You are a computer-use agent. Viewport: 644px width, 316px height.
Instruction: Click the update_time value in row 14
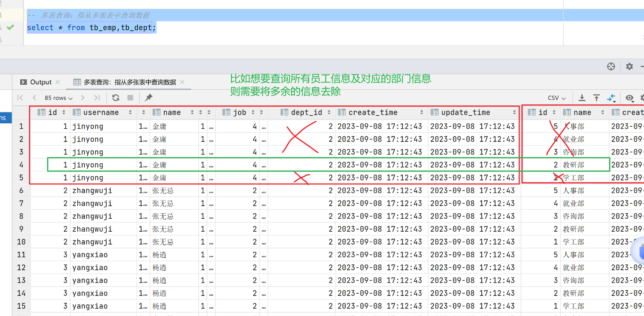(x=474, y=293)
